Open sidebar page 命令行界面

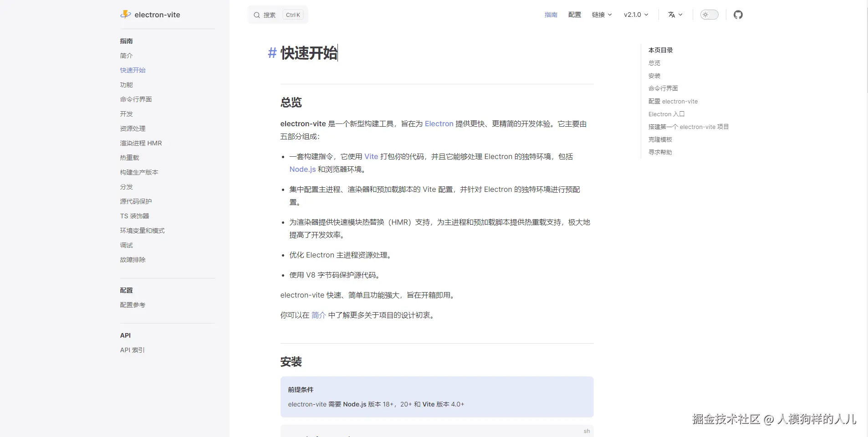[136, 99]
